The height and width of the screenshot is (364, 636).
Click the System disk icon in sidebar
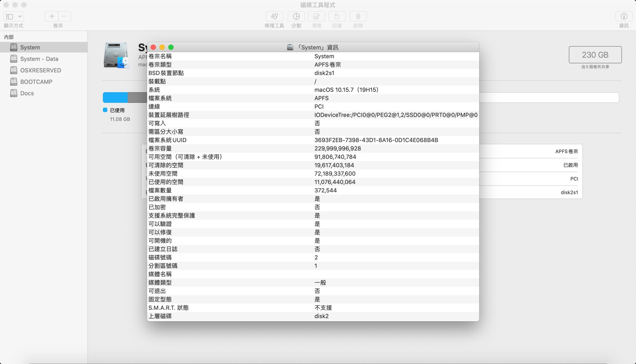[13, 47]
